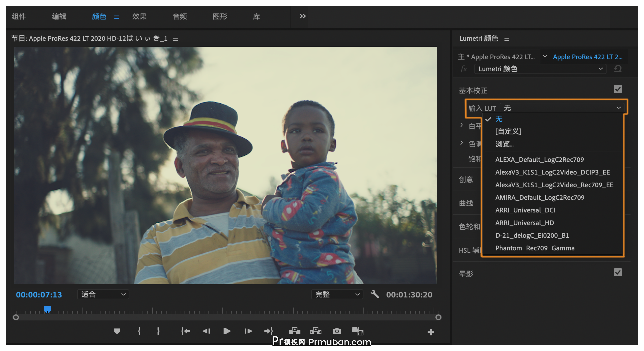Switch to 库 workspace

coord(256,16)
